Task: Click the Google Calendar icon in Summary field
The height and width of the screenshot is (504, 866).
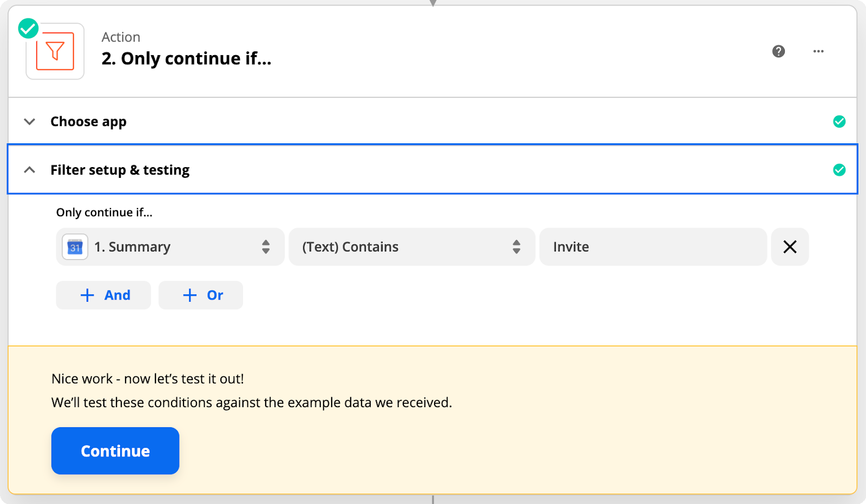Action: click(x=75, y=247)
